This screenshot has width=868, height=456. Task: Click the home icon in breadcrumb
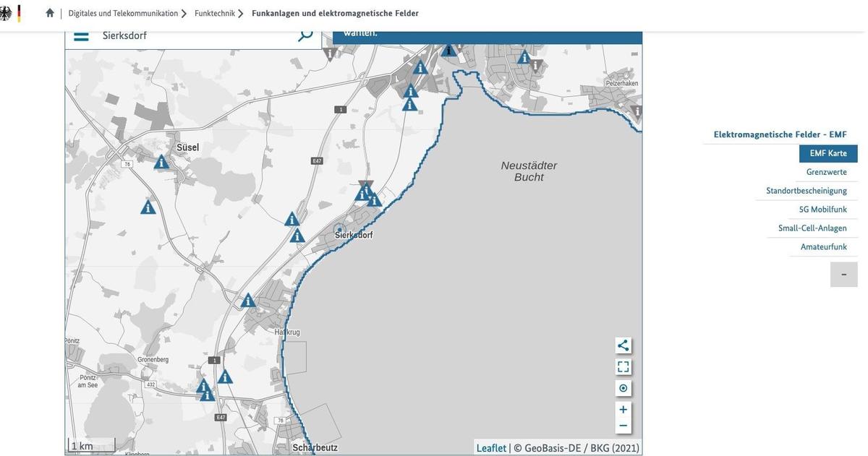50,13
